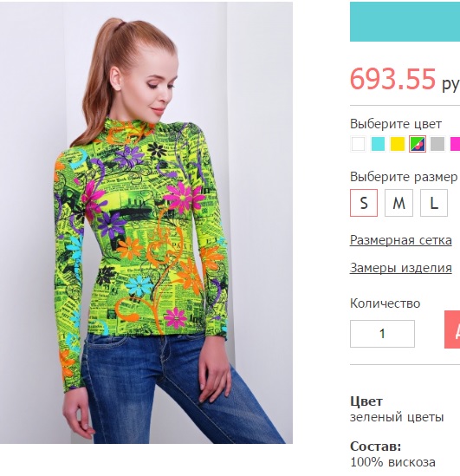Open the Замеры изделия measurements link
This screenshot has width=460, height=476.
click(400, 268)
